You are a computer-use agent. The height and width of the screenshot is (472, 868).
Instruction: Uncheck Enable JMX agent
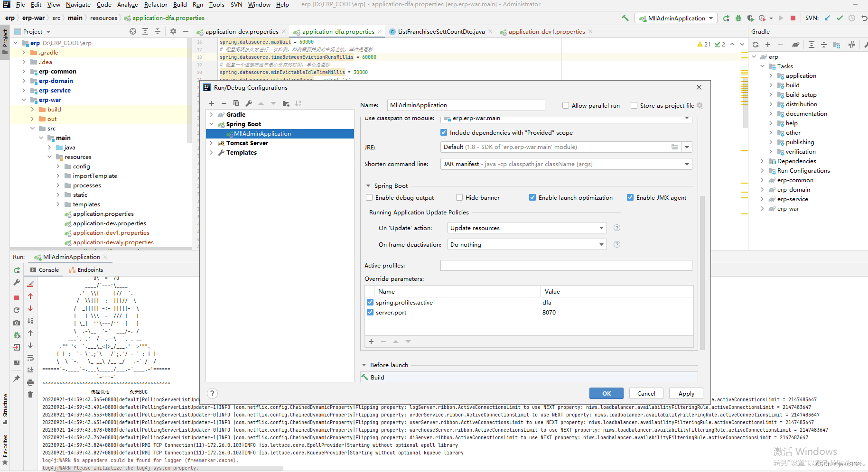point(630,197)
